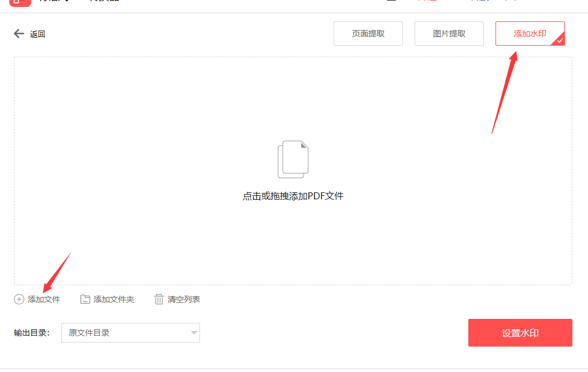Select the 添加水印 tab

tap(530, 34)
